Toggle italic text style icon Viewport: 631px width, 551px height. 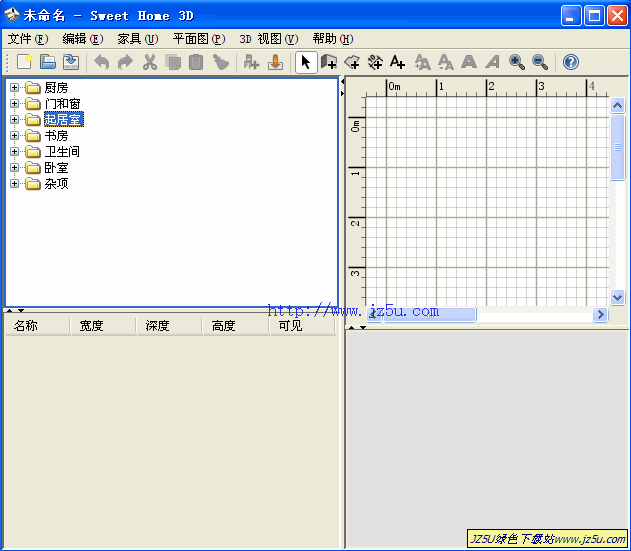click(493, 62)
